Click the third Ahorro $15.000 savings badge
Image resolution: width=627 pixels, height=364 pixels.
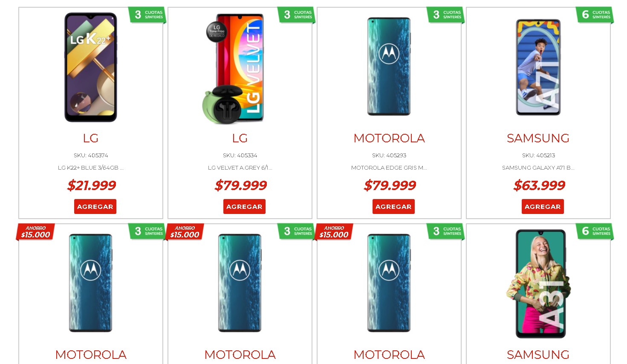point(334,232)
